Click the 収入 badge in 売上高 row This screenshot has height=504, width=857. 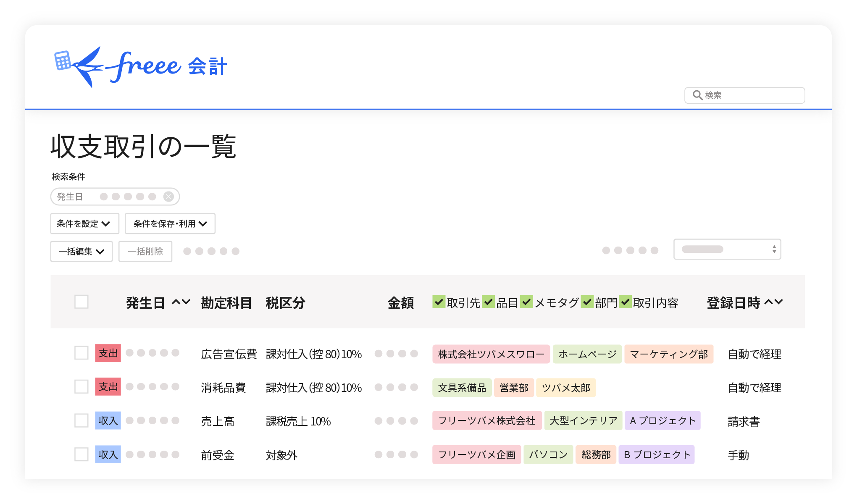(x=108, y=420)
